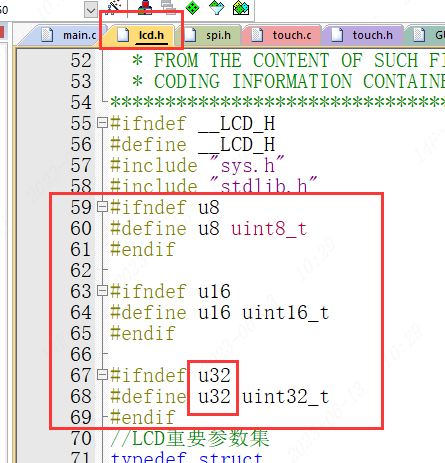Place cursor on "sys.h" include text
Image resolution: width=445 pixels, height=463 pixels.
click(248, 166)
